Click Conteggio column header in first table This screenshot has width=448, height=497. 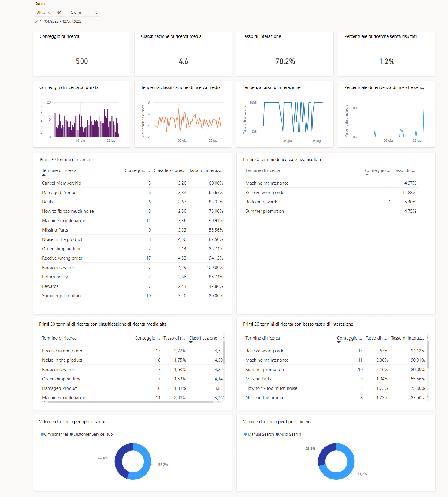pos(137,170)
